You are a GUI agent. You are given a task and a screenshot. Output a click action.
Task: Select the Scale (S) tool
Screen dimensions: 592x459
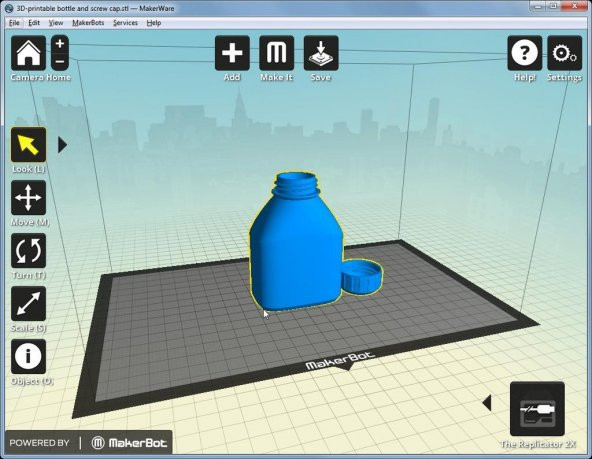29,303
